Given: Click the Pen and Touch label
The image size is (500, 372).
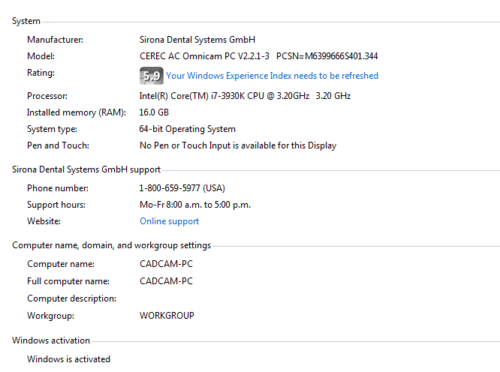Looking at the screenshot, I should pos(58,146).
